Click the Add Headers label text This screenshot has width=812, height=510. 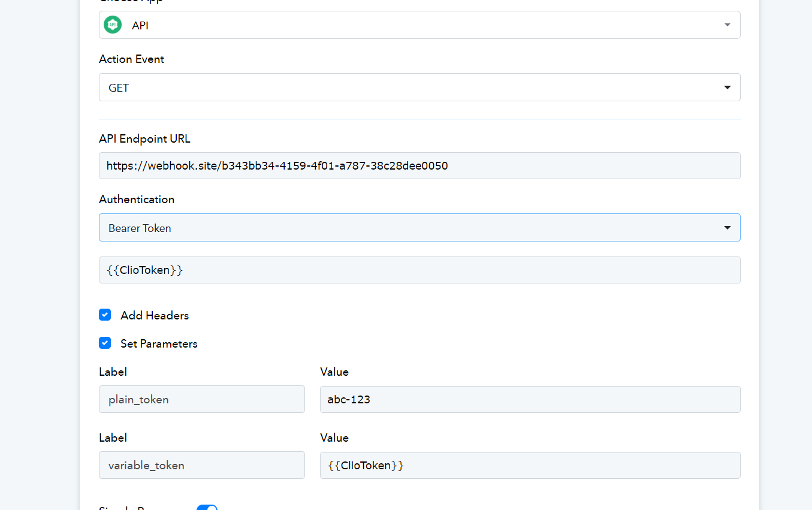[155, 316]
